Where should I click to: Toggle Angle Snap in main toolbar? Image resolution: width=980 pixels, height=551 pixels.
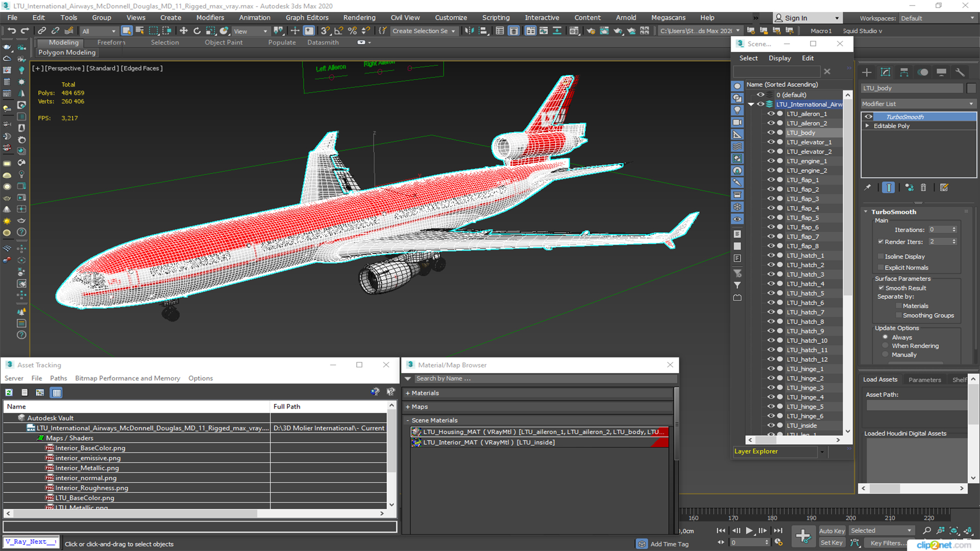tap(338, 31)
